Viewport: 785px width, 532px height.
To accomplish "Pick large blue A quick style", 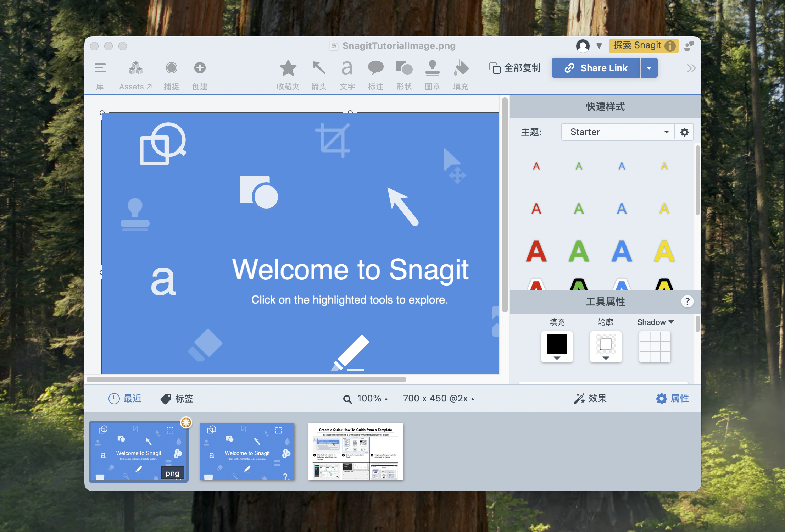I will tap(622, 251).
